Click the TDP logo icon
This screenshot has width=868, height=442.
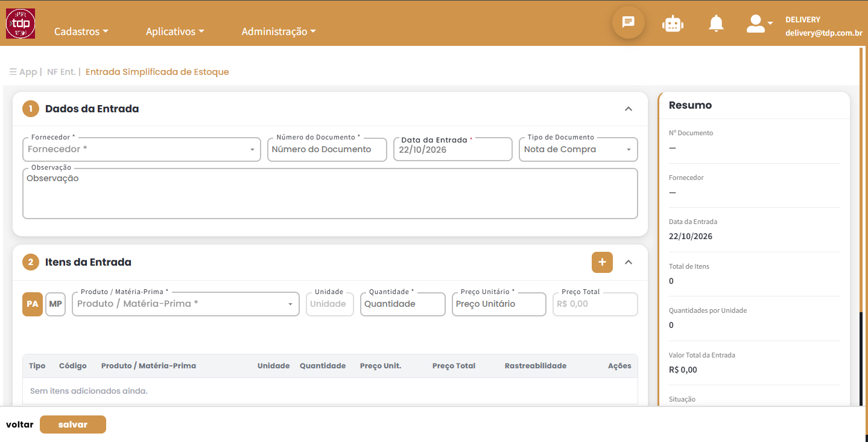pyautogui.click(x=21, y=24)
